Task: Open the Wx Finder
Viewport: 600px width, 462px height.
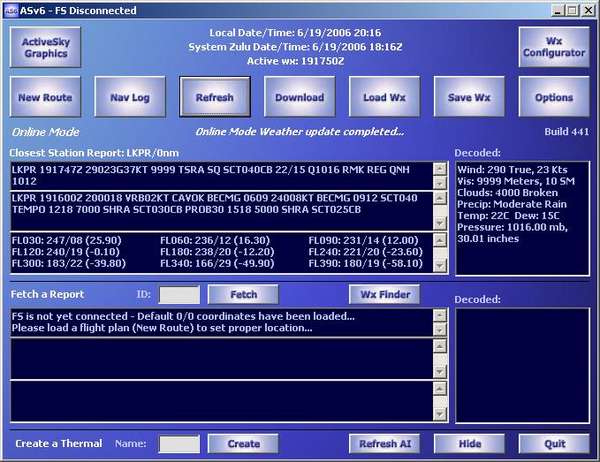Action: 385,294
